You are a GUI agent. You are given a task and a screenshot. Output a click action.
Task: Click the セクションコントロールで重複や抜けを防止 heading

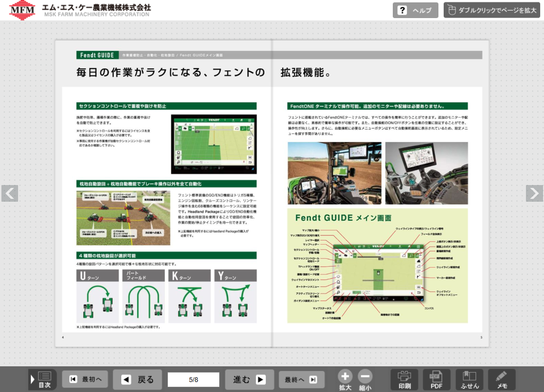coord(166,106)
